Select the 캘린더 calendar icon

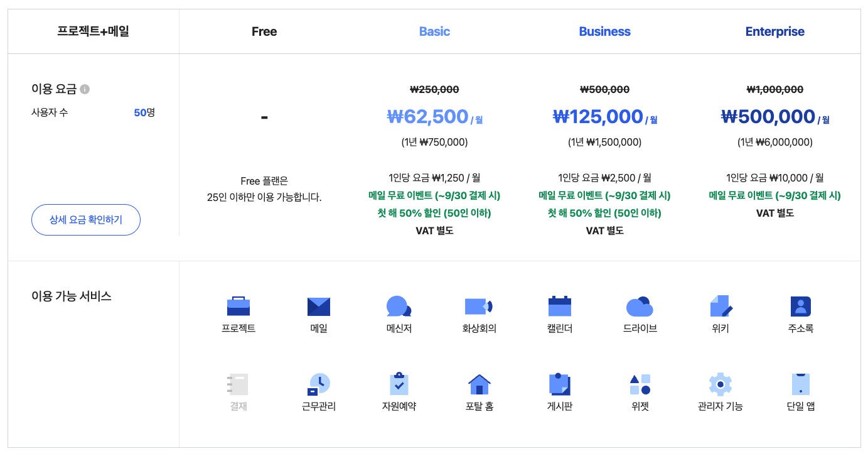(560, 306)
